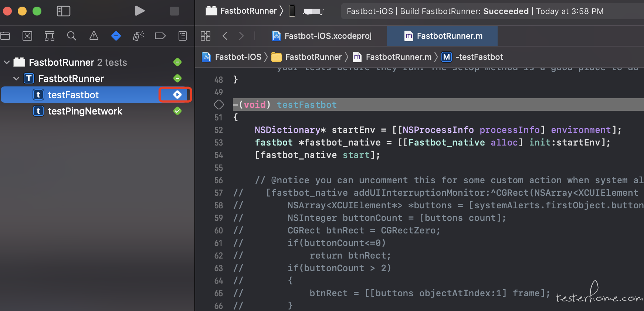
Task: Click 'NSDictionary*' type in line 52
Action: click(x=291, y=130)
